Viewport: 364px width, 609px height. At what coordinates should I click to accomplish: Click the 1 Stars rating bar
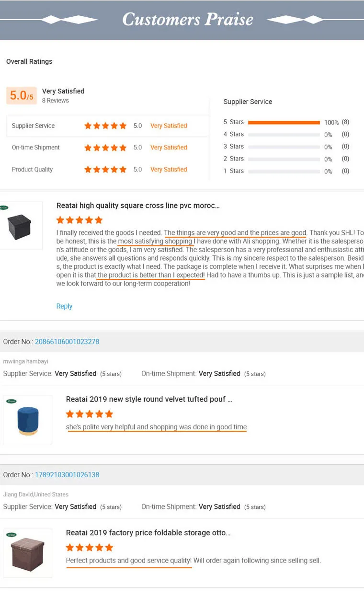pos(284,171)
